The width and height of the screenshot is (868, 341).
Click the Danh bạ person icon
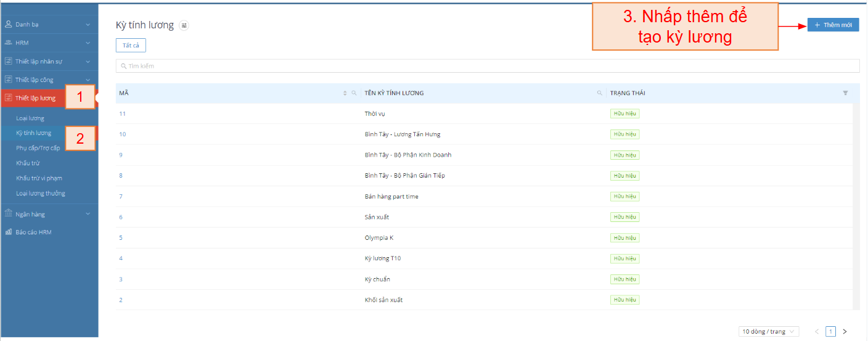coord(9,24)
